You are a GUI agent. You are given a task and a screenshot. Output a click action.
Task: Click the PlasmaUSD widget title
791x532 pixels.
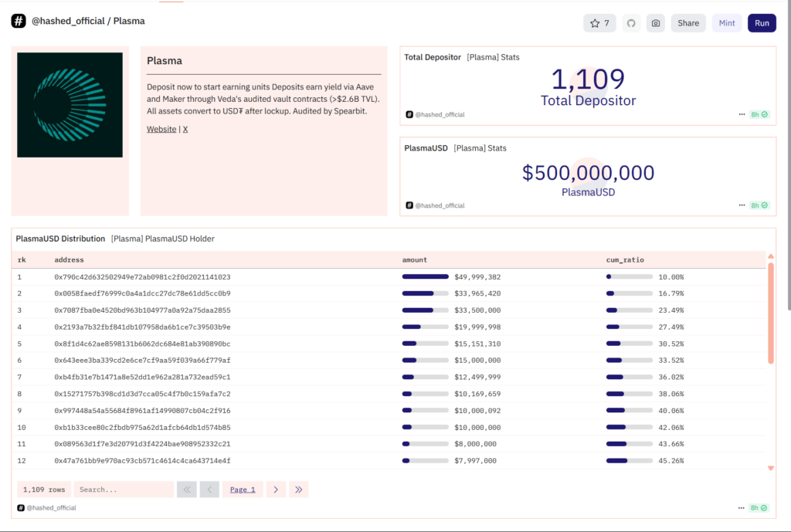(x=426, y=148)
